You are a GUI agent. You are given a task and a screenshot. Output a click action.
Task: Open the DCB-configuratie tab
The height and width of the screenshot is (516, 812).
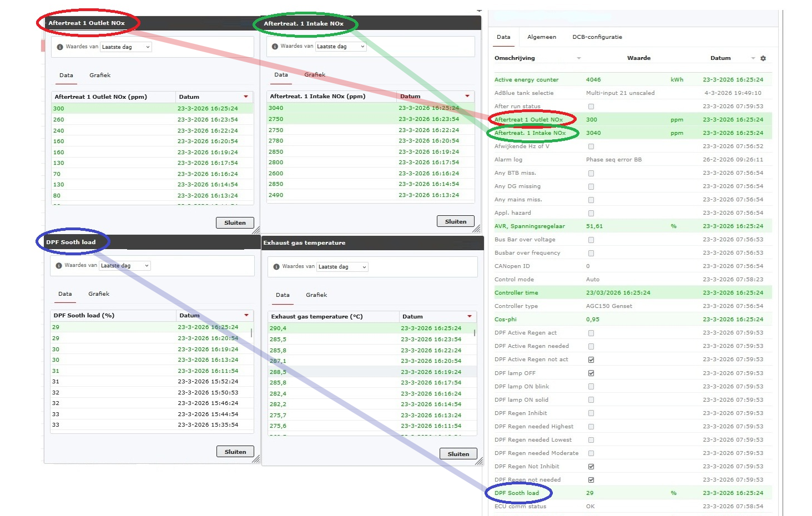pyautogui.click(x=597, y=37)
